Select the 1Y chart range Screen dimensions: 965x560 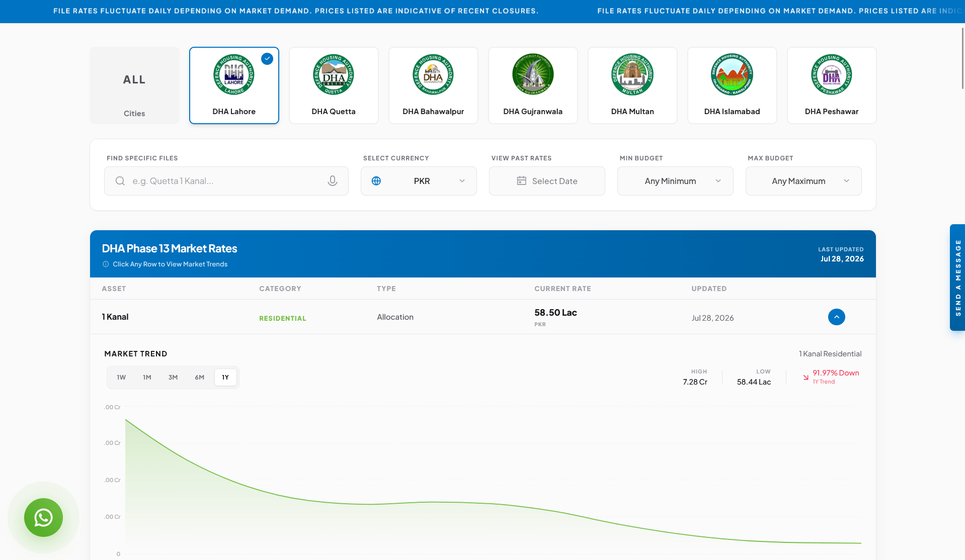click(x=225, y=378)
